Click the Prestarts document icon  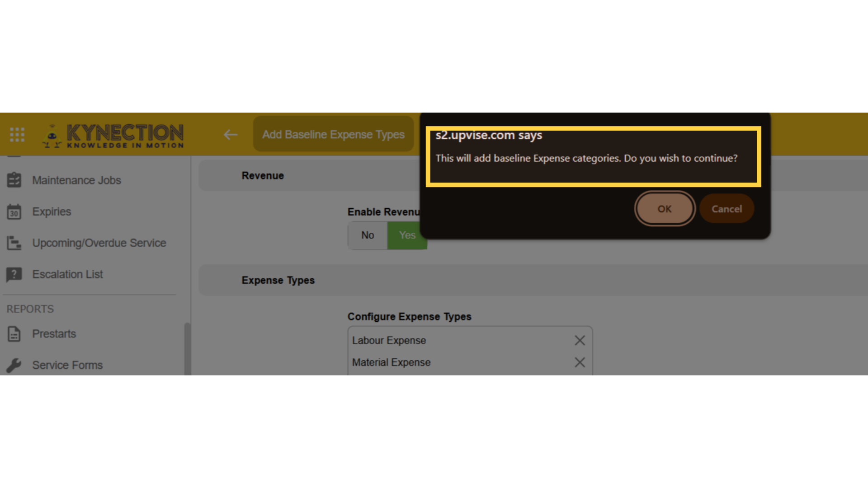click(14, 334)
